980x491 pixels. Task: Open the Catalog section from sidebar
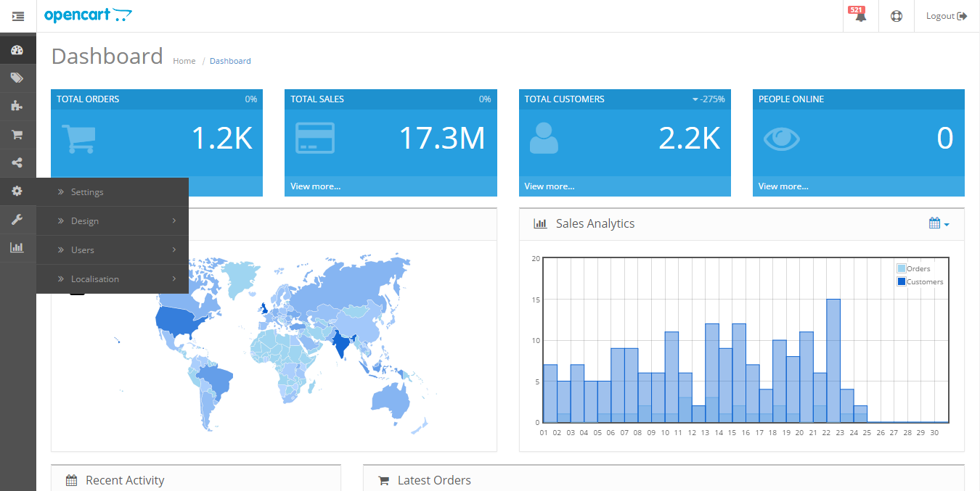(18, 78)
